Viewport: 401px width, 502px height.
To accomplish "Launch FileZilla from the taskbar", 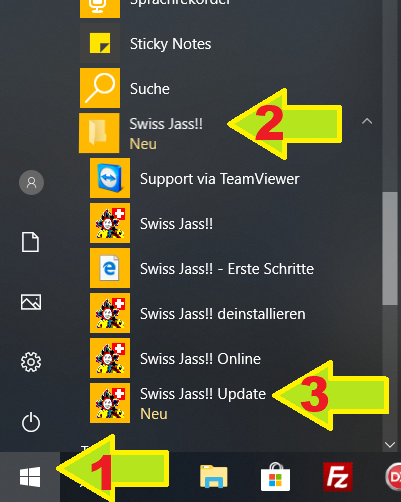I will [x=338, y=477].
